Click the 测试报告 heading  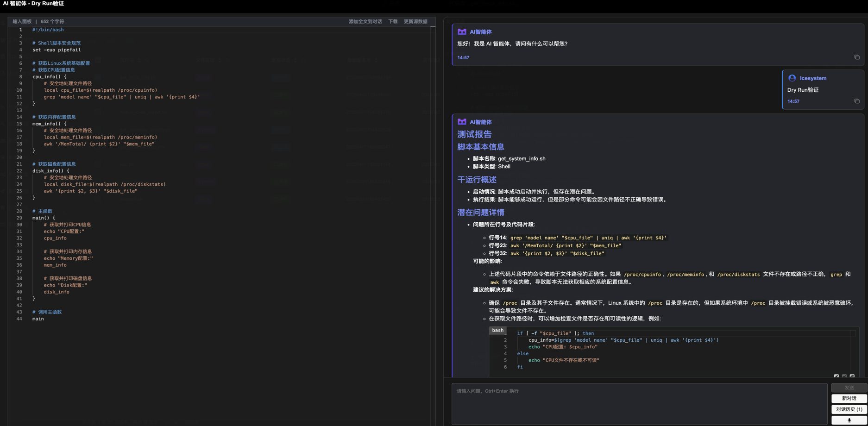[x=474, y=134]
